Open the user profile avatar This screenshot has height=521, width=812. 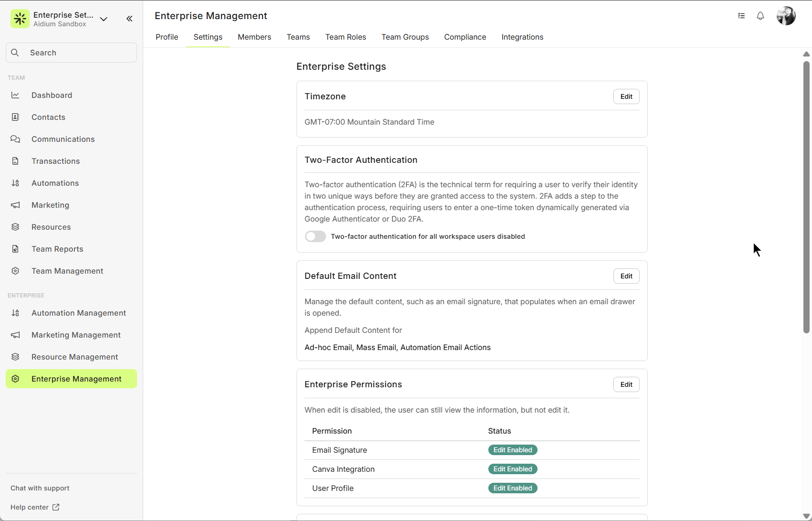(x=786, y=16)
